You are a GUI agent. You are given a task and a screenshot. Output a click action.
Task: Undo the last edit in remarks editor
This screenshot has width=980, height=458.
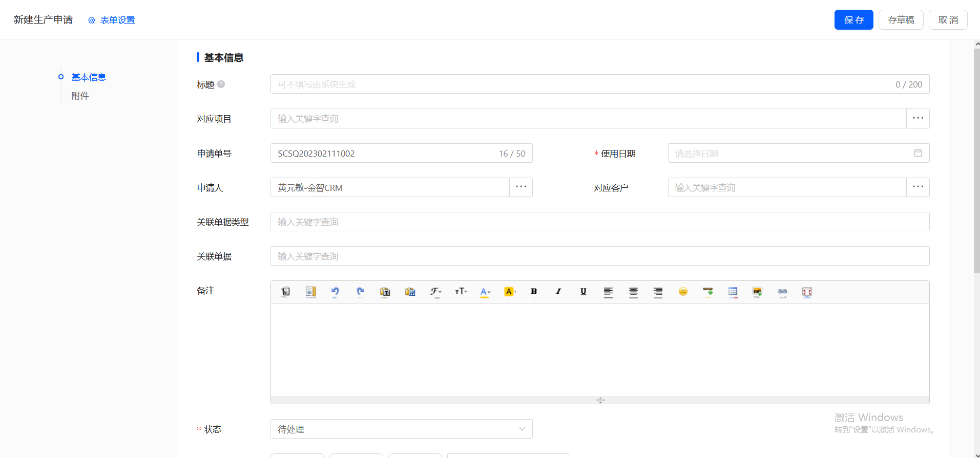click(x=335, y=292)
